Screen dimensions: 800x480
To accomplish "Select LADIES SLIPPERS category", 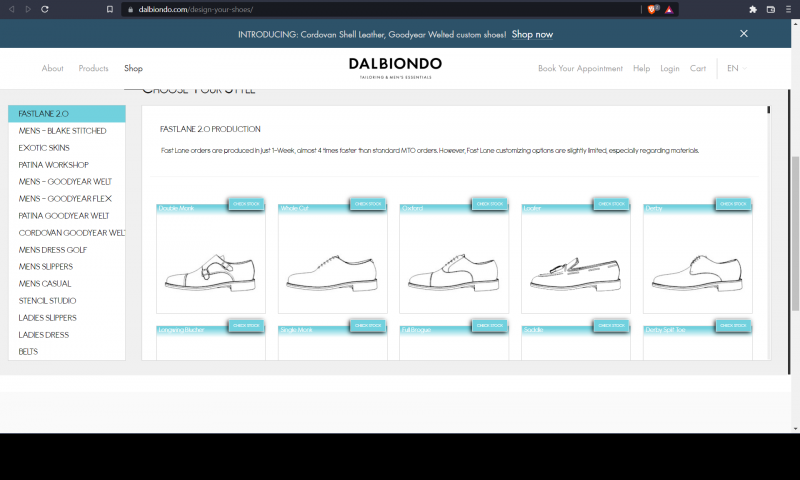I will 67,318.
